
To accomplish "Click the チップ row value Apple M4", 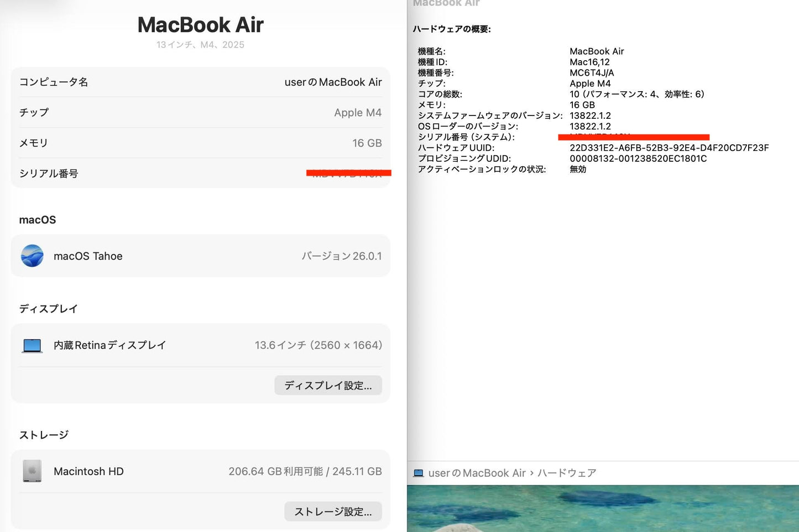I will pos(358,113).
